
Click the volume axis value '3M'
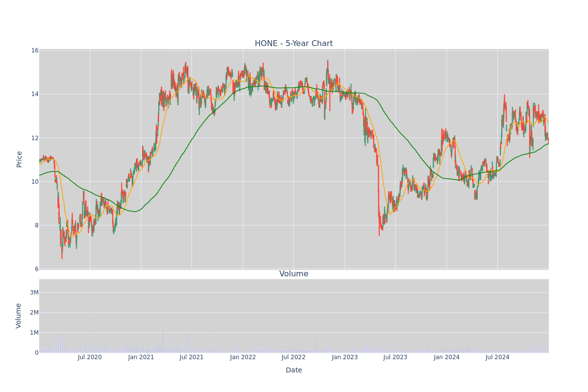coord(34,293)
